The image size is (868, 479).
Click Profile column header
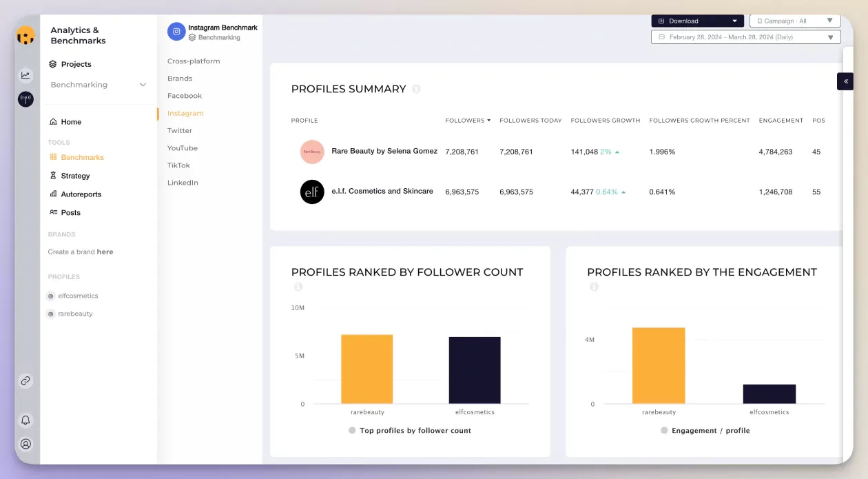coord(304,121)
